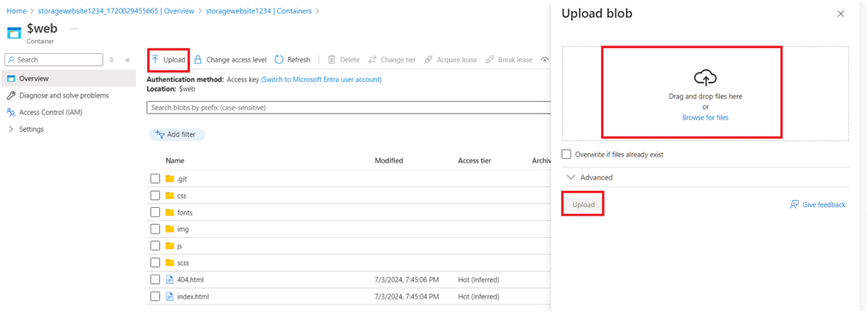The width and height of the screenshot is (868, 313).
Task: Click the sidebar expand/collapse diamond icon
Action: (x=112, y=60)
